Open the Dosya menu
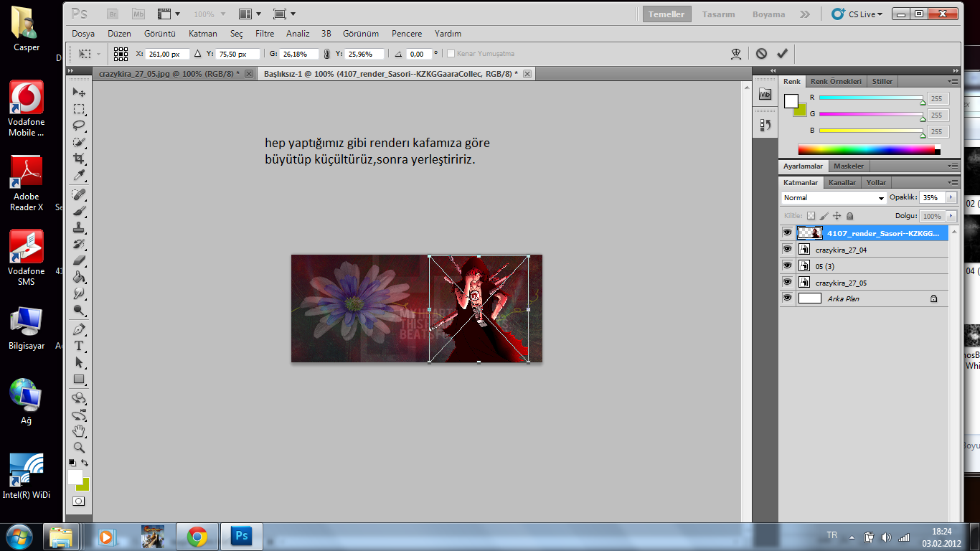 click(x=83, y=34)
